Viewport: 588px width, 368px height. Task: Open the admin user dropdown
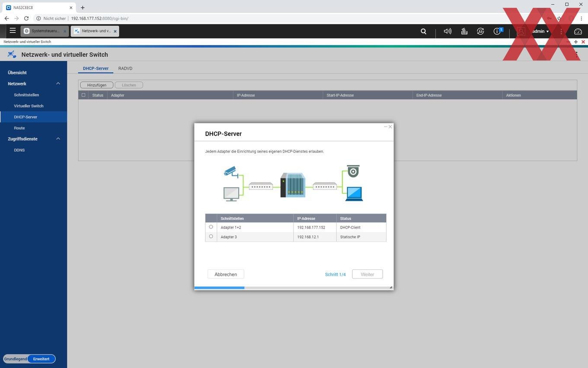point(540,31)
